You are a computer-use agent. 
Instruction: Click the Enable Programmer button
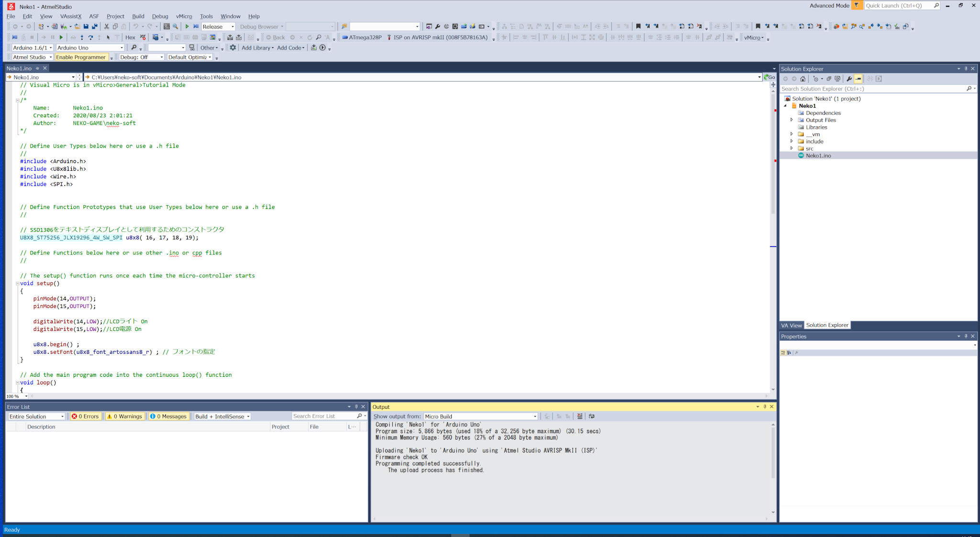click(x=80, y=57)
